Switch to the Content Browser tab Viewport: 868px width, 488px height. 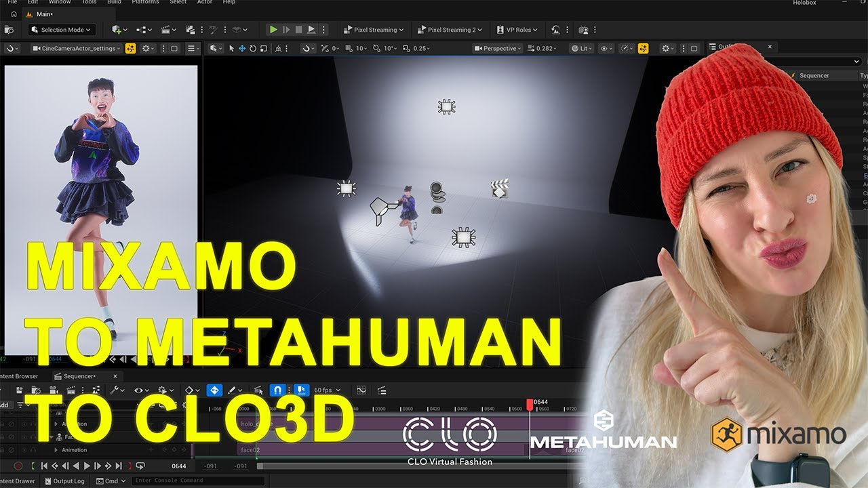pos(18,376)
